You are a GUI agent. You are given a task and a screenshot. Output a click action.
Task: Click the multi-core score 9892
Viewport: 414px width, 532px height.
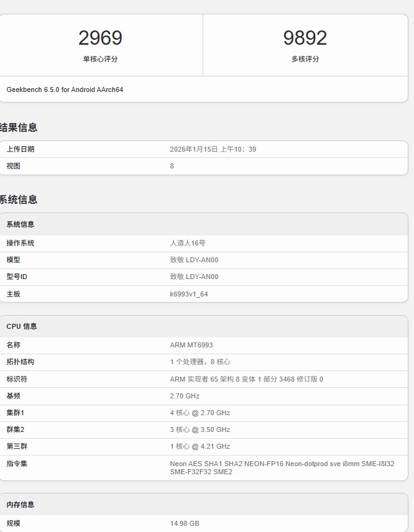coord(305,38)
